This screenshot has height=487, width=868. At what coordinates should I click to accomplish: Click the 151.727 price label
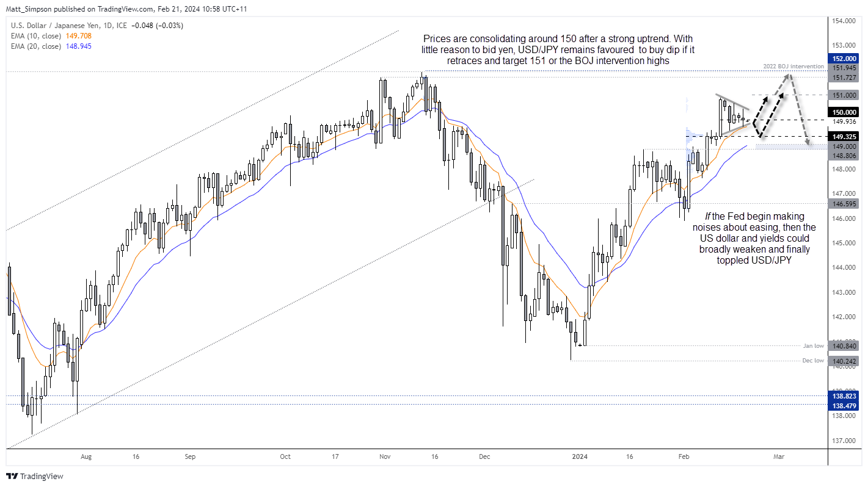(x=844, y=77)
